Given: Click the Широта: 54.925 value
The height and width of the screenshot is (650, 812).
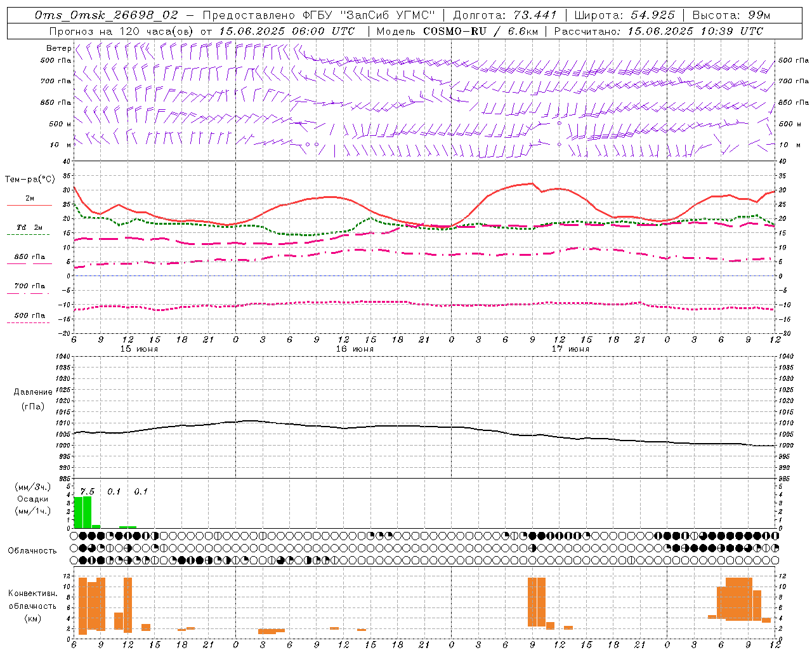Looking at the screenshot, I should point(624,15).
